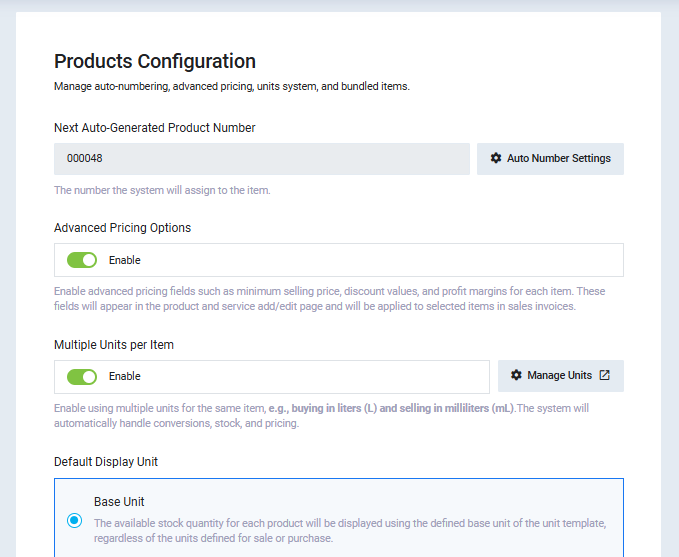This screenshot has width=679, height=557.
Task: Disable the Advanced Pricing Options toggle
Action: [82, 260]
